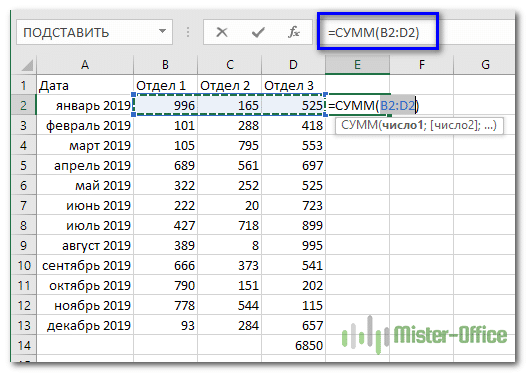This screenshot has width=526, height=373.
Task: Click the formula bar resize dots handle
Action: pyautogui.click(x=188, y=32)
